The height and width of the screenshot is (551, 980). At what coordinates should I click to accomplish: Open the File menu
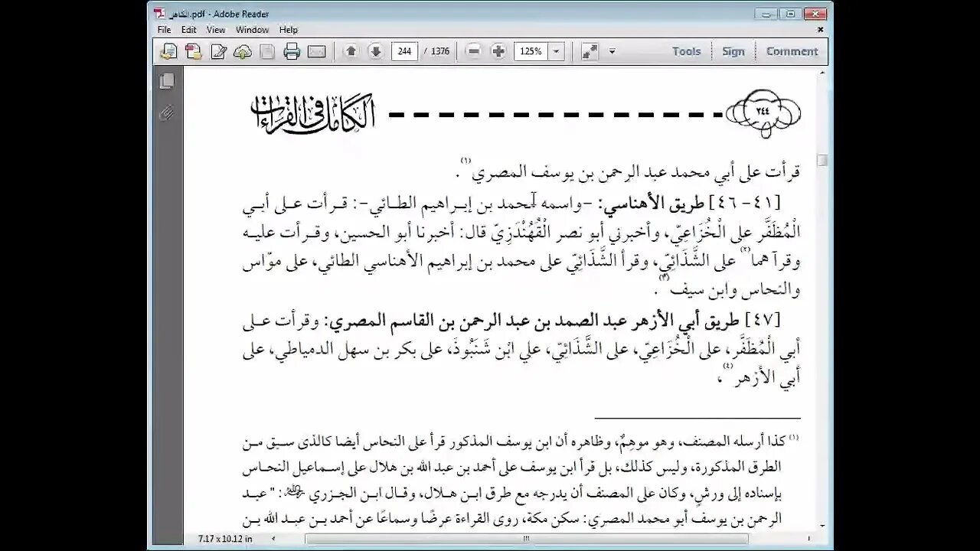[164, 30]
